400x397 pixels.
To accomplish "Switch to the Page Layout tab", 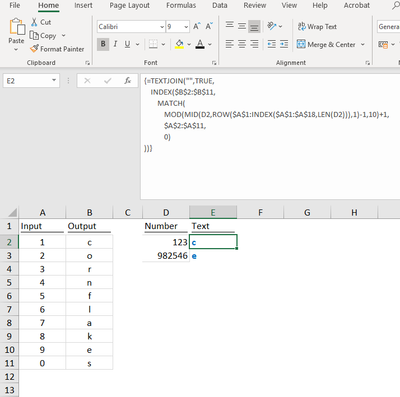I will point(130,5).
